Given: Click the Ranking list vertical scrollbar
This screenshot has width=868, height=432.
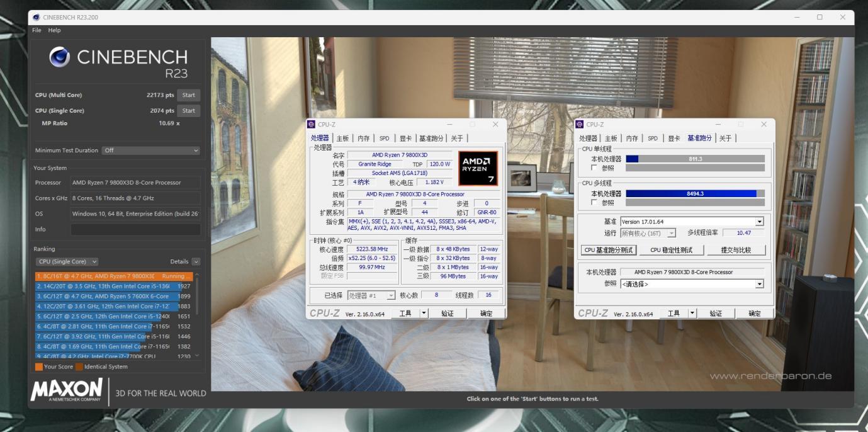Looking at the screenshot, I should (x=197, y=315).
